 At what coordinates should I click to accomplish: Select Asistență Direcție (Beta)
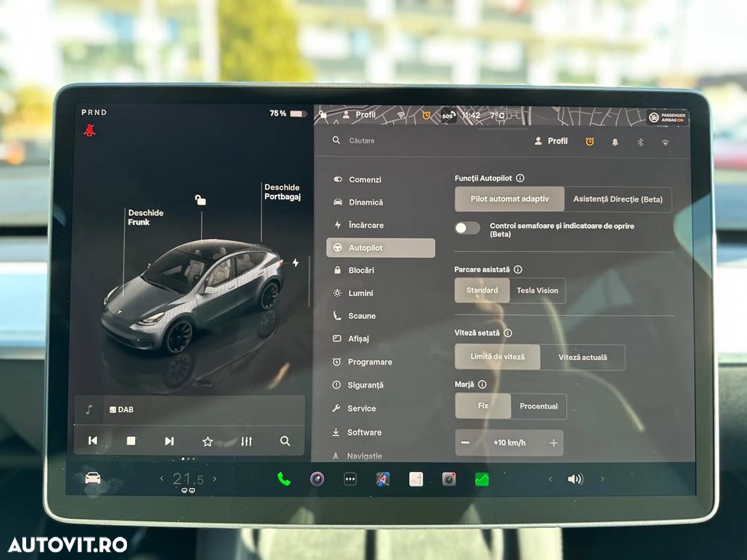618,199
